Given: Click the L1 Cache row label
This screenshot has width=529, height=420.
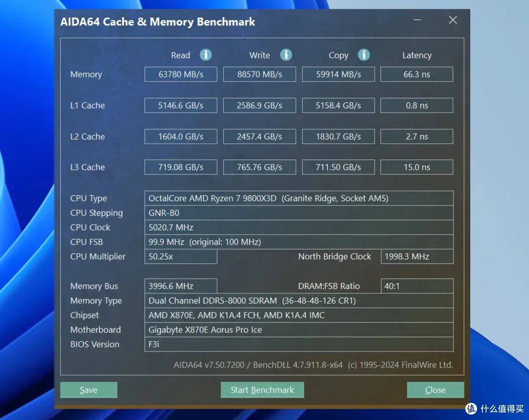Looking at the screenshot, I should click(87, 106).
